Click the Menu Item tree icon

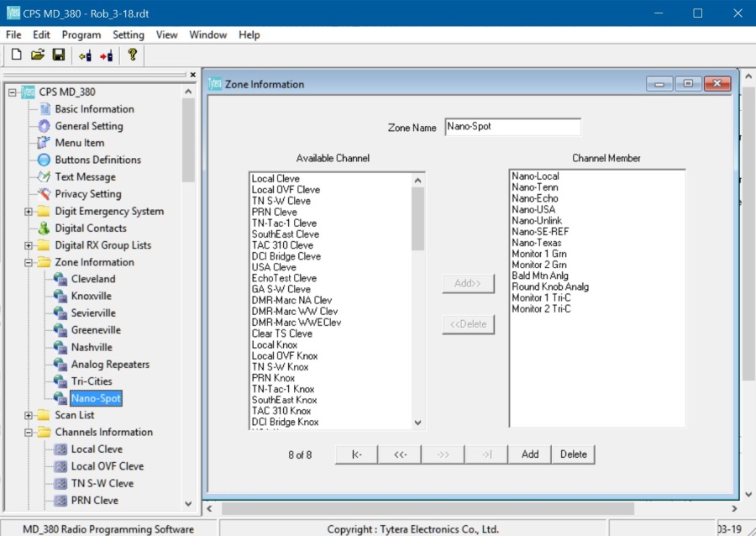(44, 143)
